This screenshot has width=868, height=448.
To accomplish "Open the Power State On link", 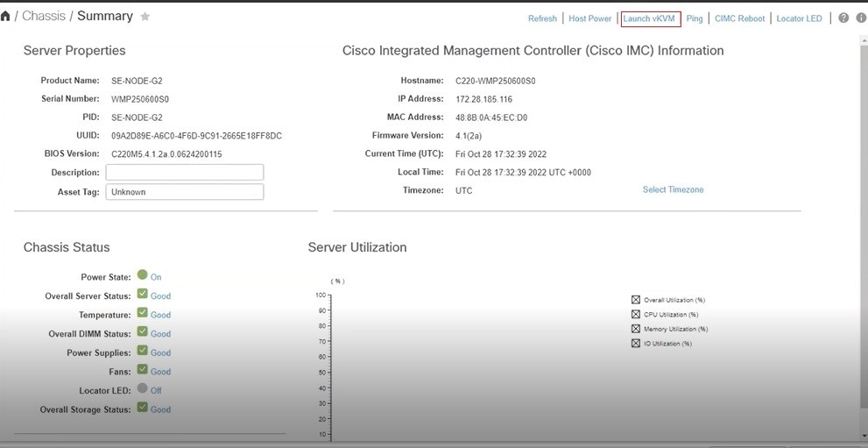I will coord(156,277).
